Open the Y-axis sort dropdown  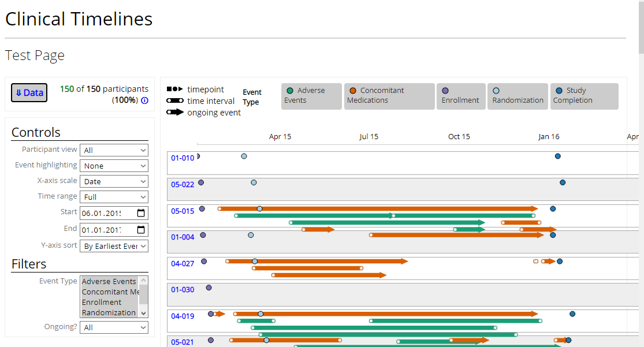coord(114,246)
